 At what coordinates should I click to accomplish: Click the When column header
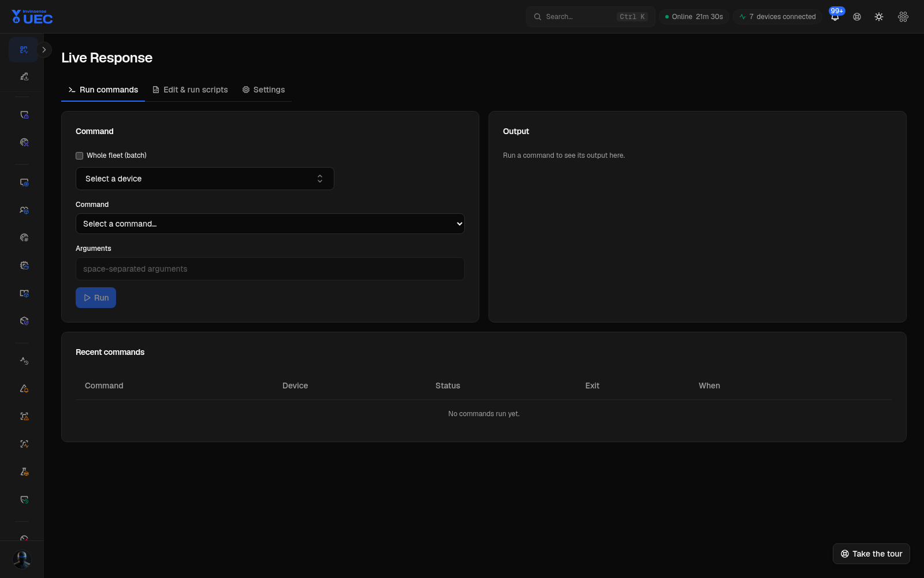709,386
